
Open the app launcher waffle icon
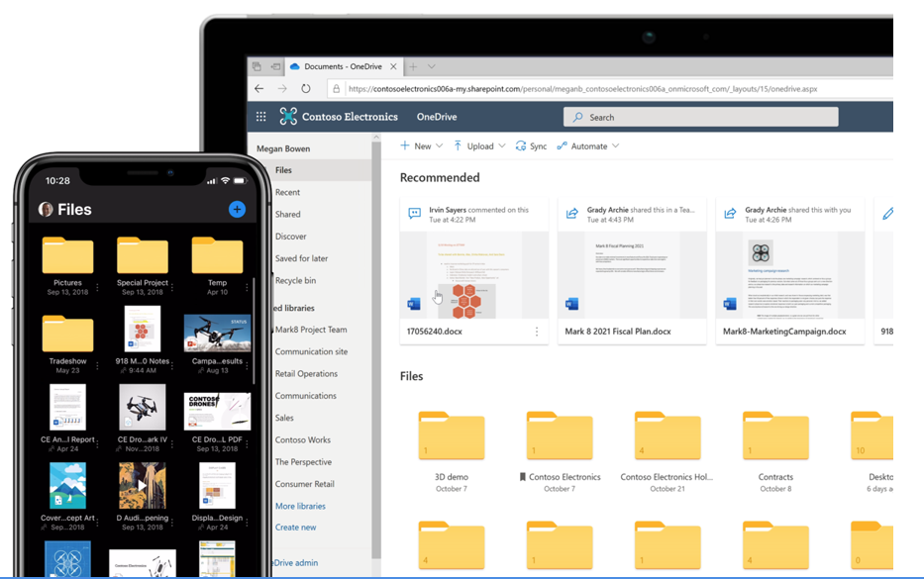pos(261,117)
